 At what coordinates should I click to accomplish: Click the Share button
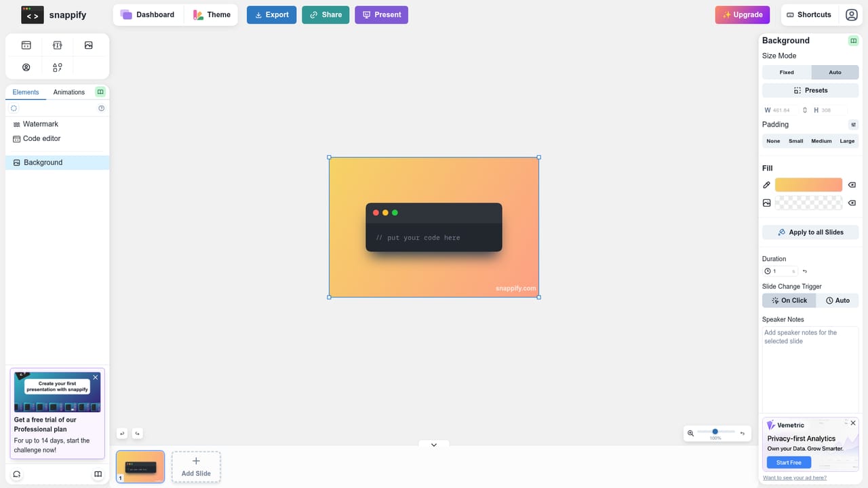click(x=325, y=15)
